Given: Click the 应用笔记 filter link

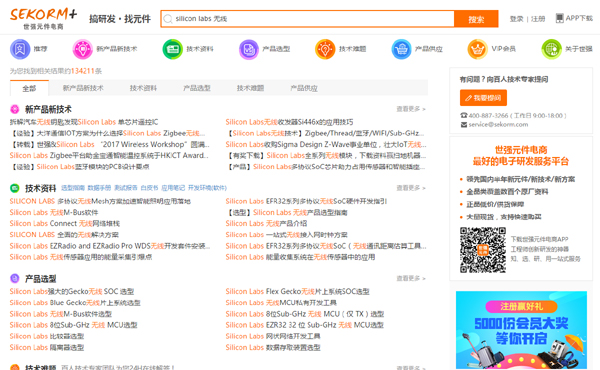Looking at the screenshot, I should click(173, 188).
